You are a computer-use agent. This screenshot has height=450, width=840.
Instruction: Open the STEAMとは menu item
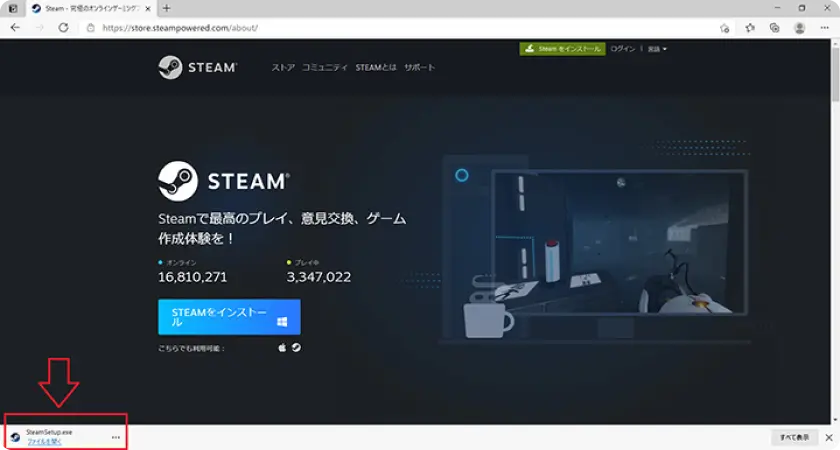(x=376, y=68)
